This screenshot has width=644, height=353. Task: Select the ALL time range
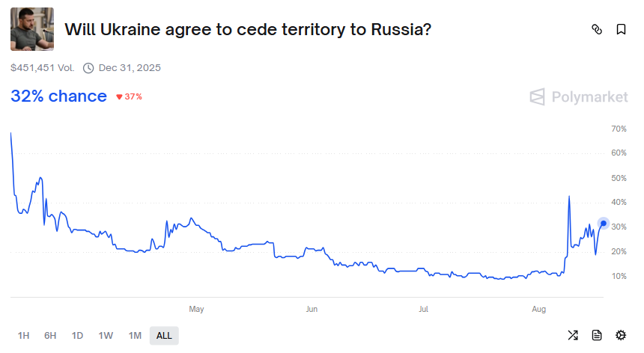coord(164,336)
